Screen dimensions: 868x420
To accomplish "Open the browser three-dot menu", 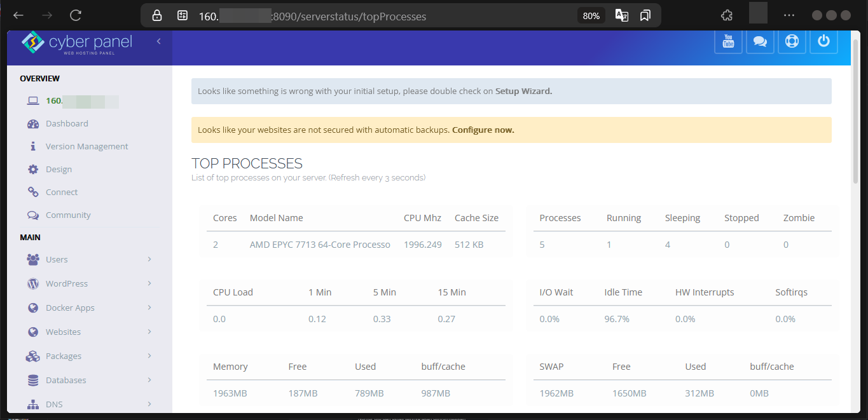I will (x=789, y=16).
